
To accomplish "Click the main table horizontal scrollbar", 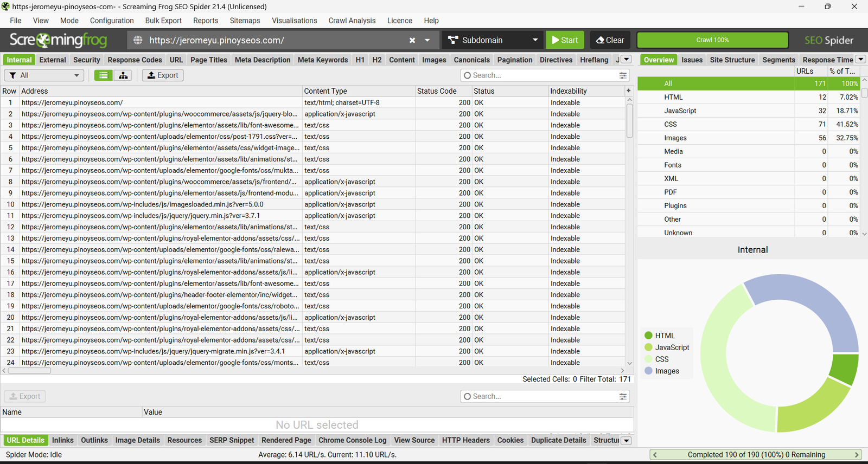I will point(29,371).
